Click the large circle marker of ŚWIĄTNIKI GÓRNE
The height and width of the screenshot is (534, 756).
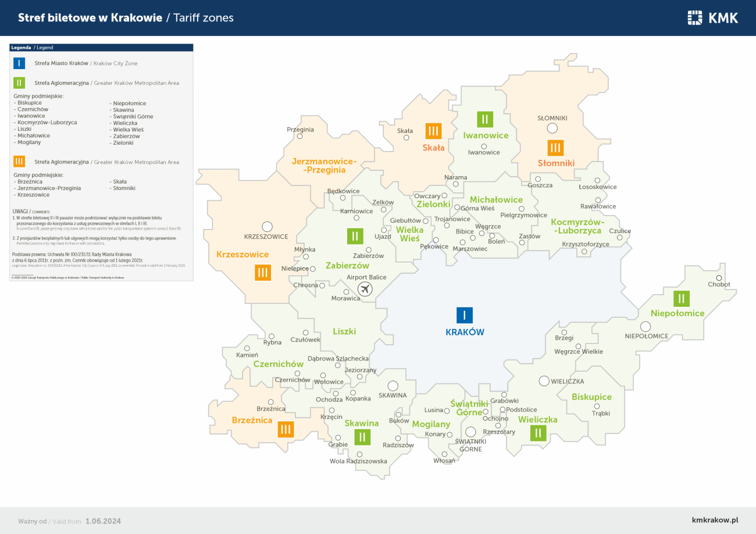point(470,431)
